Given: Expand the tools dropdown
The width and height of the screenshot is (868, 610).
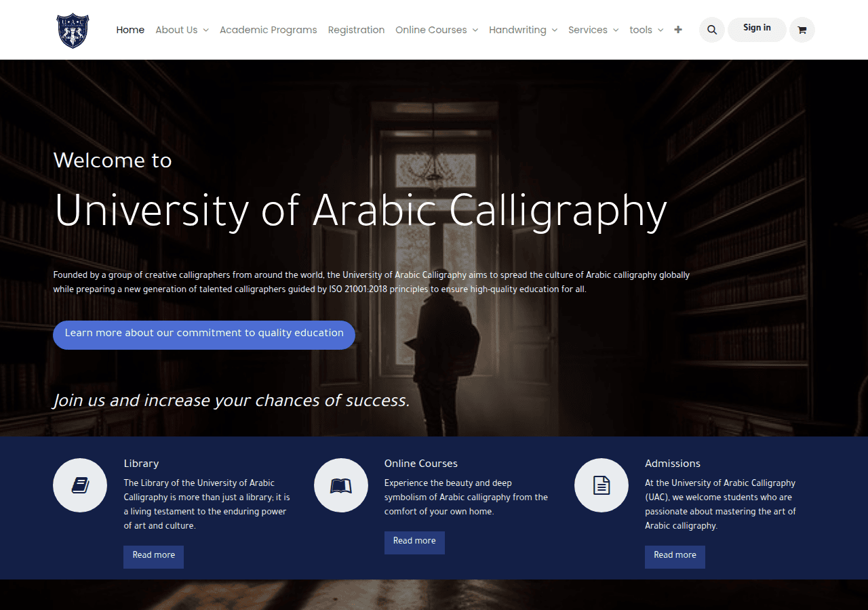Looking at the screenshot, I should (646, 30).
